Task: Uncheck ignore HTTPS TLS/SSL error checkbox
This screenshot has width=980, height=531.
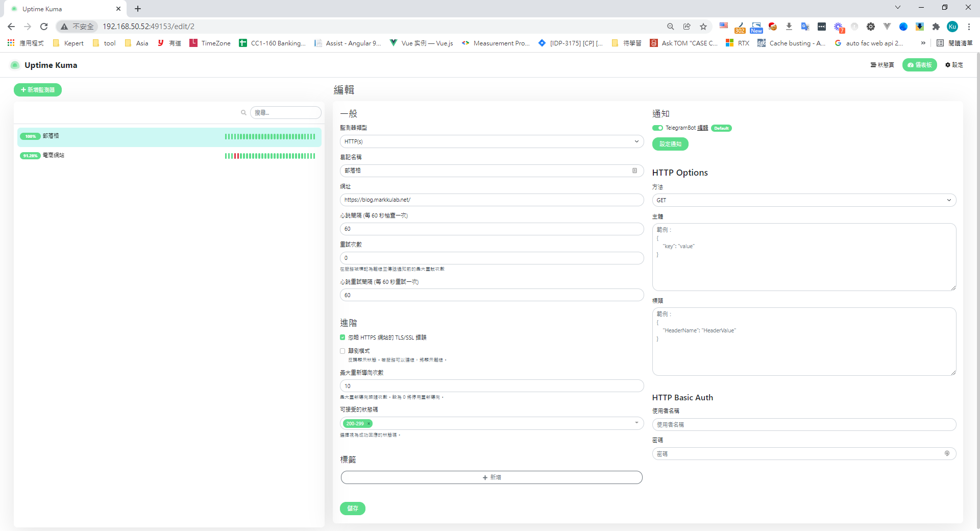Action: point(342,337)
